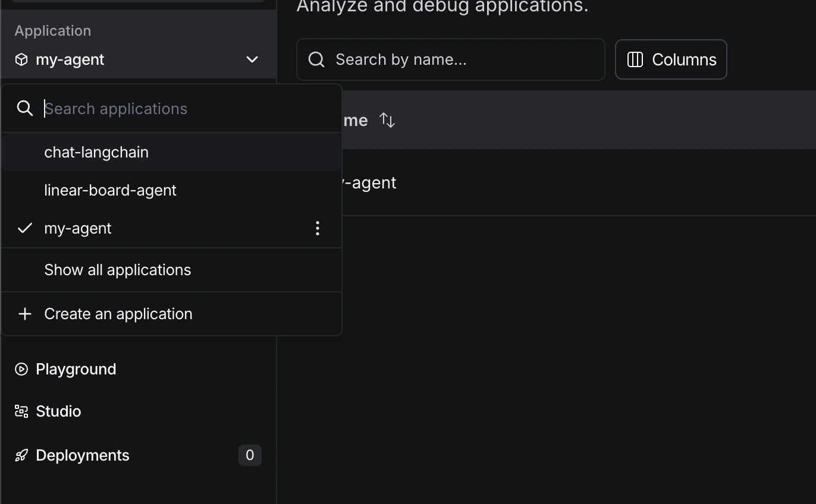
Task: Open the Deployments section
Action: pyautogui.click(x=83, y=455)
